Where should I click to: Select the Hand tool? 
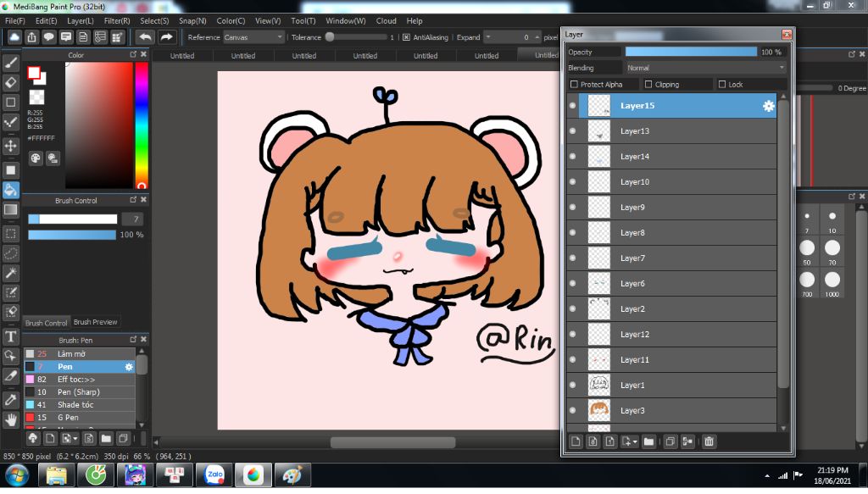tap(11, 419)
